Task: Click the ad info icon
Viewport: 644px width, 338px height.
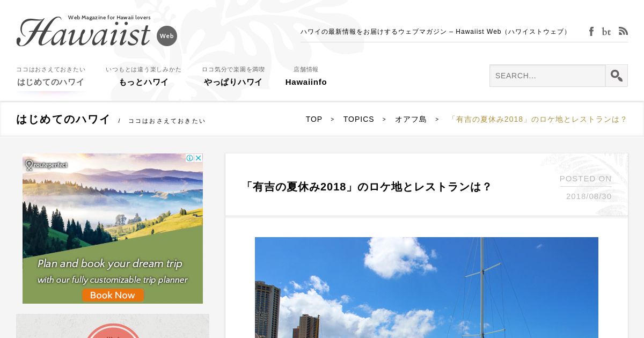Action: pos(189,158)
